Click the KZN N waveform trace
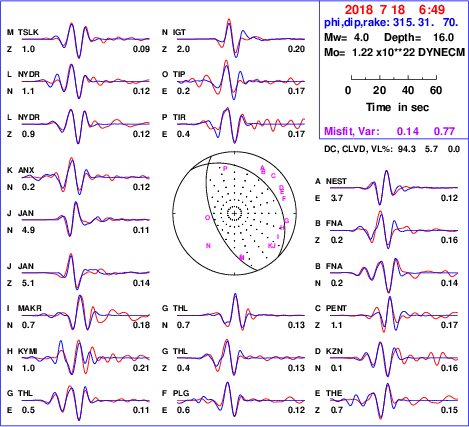 394,359
